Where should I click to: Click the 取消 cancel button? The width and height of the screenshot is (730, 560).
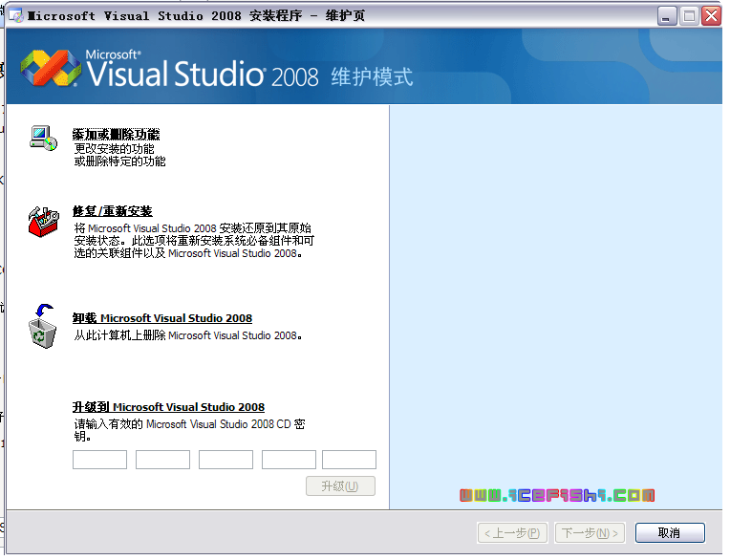[670, 533]
